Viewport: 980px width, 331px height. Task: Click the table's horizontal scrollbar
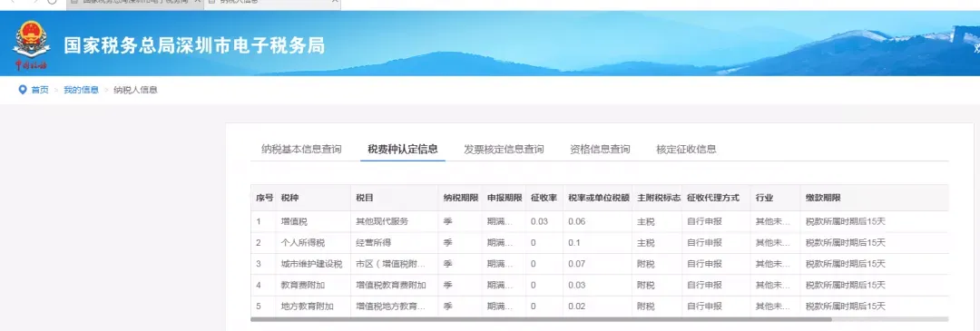541,319
